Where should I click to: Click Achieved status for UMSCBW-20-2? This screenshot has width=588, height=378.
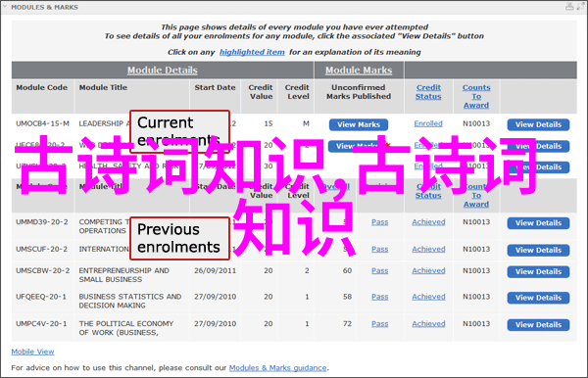pyautogui.click(x=428, y=270)
